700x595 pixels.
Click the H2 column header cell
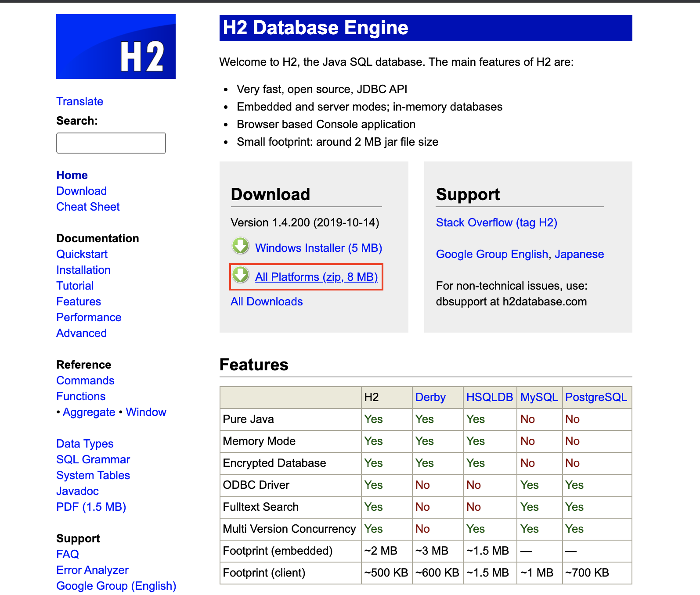click(x=386, y=397)
